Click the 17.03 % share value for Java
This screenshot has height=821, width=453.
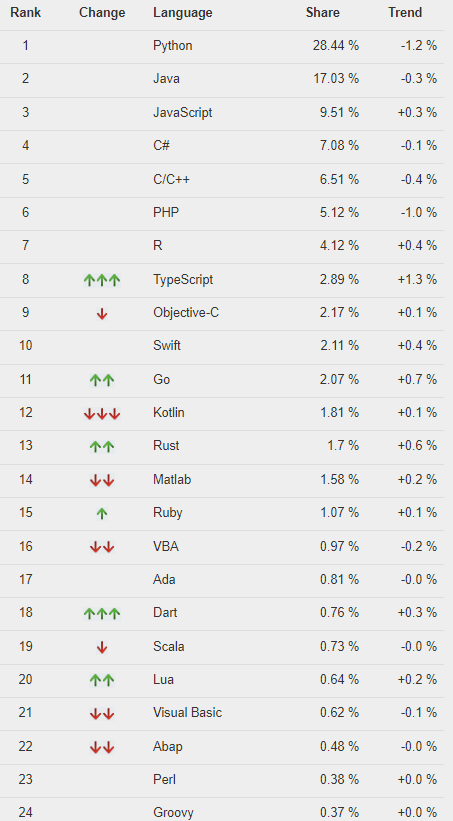[x=336, y=79]
